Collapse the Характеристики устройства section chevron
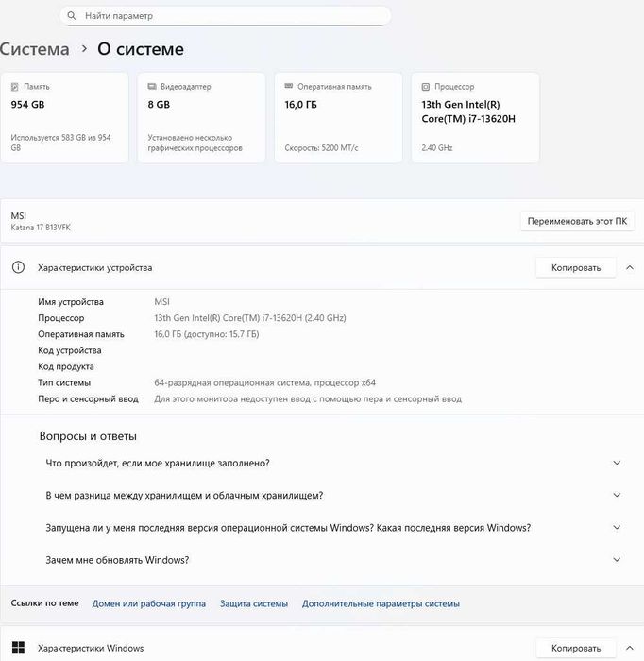The width and height of the screenshot is (644, 661). (629, 268)
